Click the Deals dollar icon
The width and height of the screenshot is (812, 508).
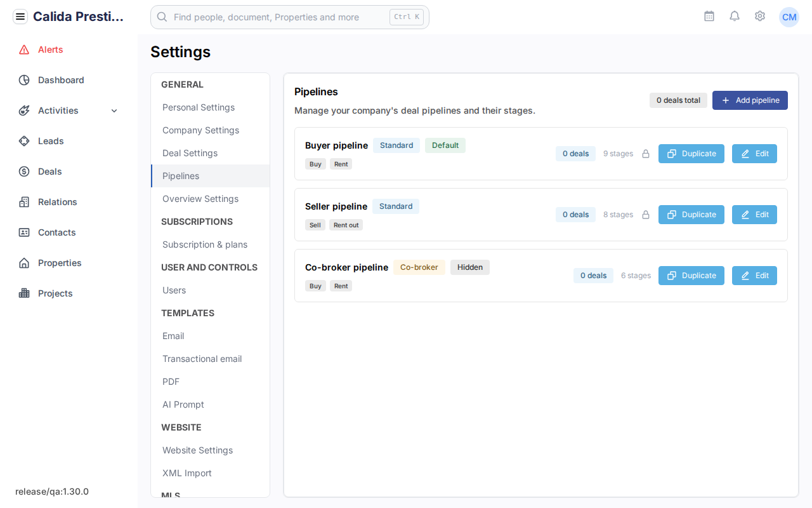click(x=24, y=171)
